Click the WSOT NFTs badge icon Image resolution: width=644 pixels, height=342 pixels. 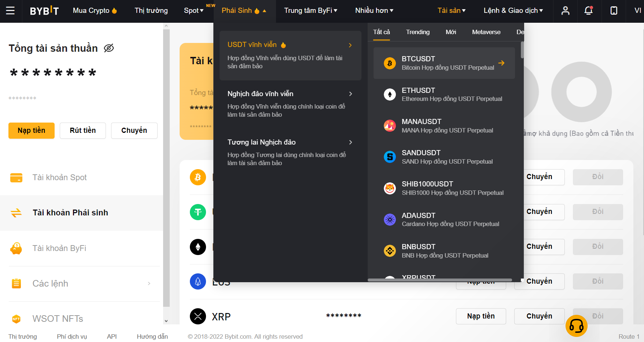coord(16,319)
